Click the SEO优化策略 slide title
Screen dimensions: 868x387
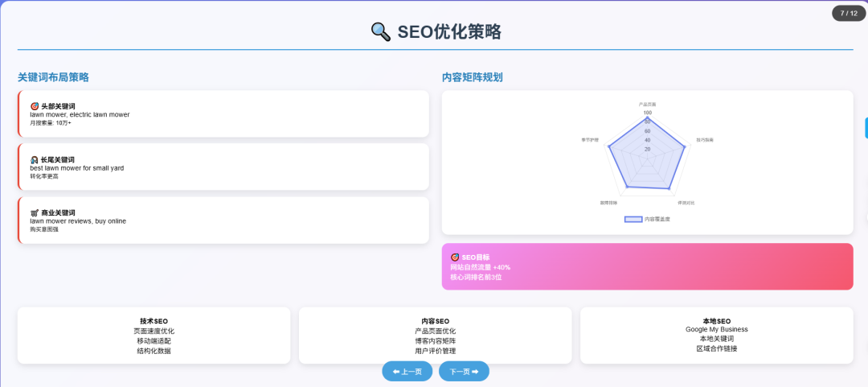449,32
